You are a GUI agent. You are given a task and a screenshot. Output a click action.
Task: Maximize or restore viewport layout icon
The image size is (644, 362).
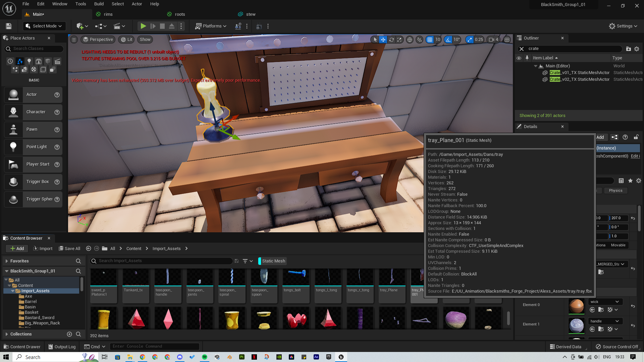(507, 40)
